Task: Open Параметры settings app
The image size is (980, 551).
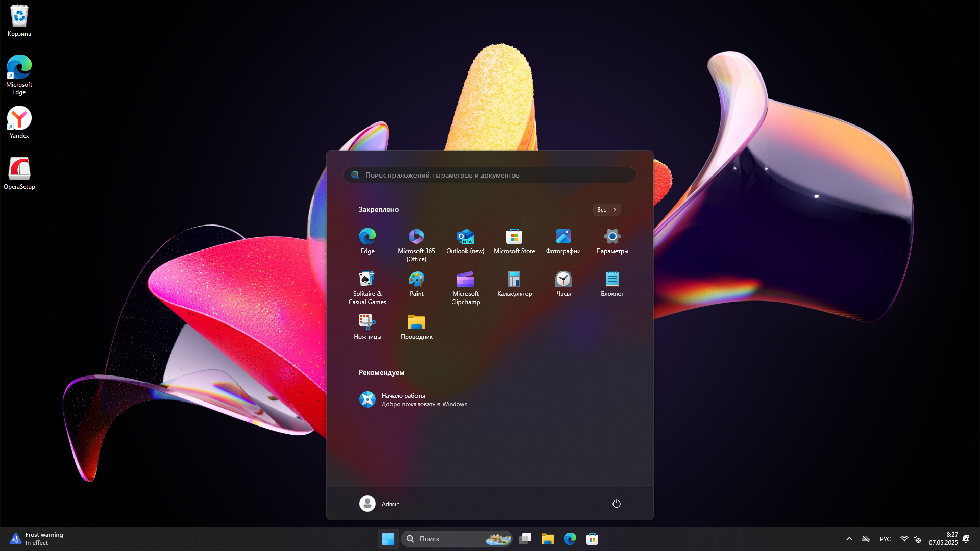Action: click(612, 242)
